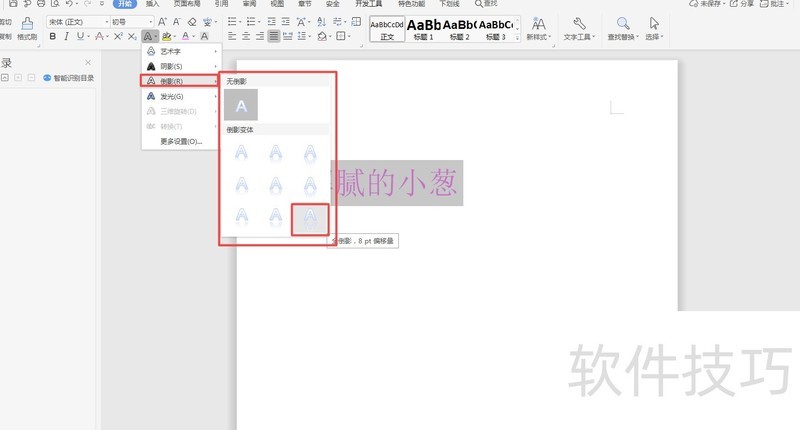Increase font size with A+ icon
This screenshot has width=800, height=430.
tap(162, 21)
